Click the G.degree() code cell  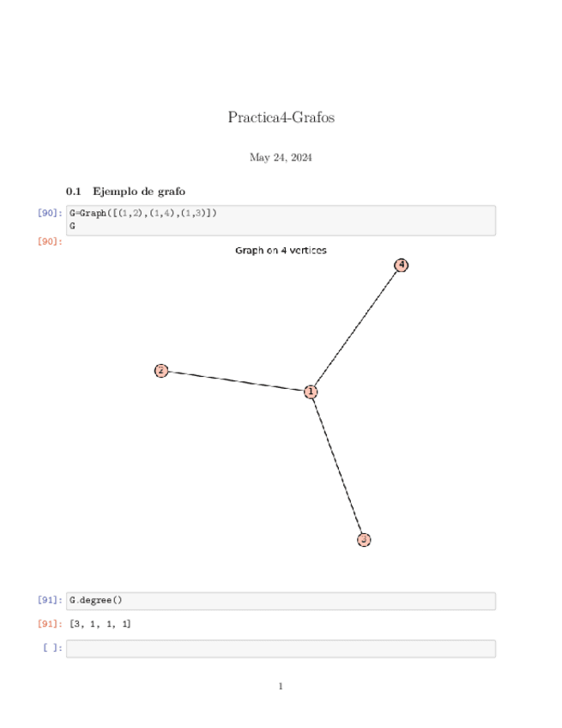click(x=281, y=600)
